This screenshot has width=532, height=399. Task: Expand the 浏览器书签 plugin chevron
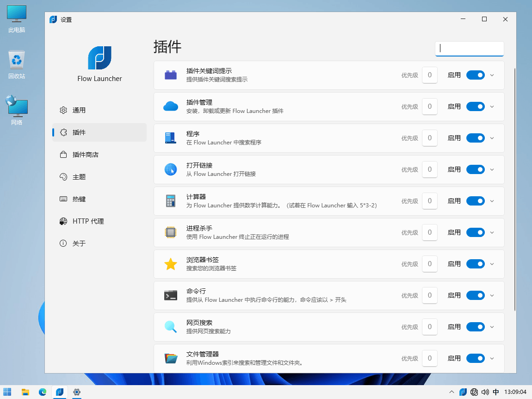[492, 264]
